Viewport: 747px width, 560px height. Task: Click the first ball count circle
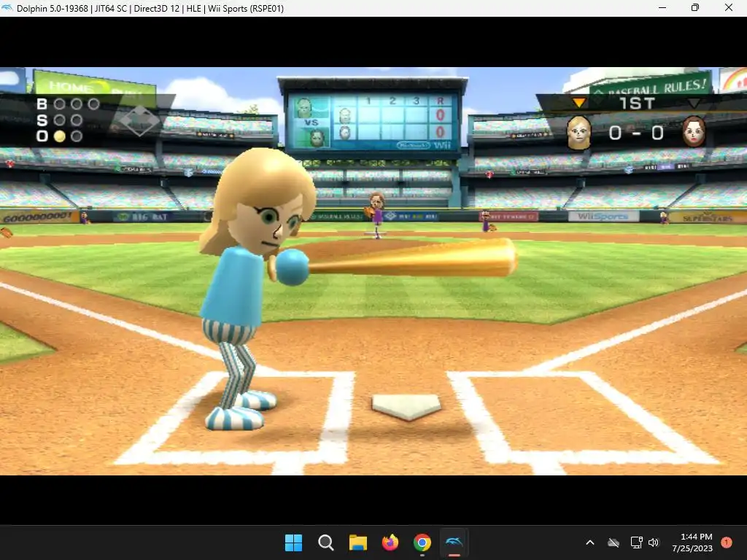[x=60, y=104]
